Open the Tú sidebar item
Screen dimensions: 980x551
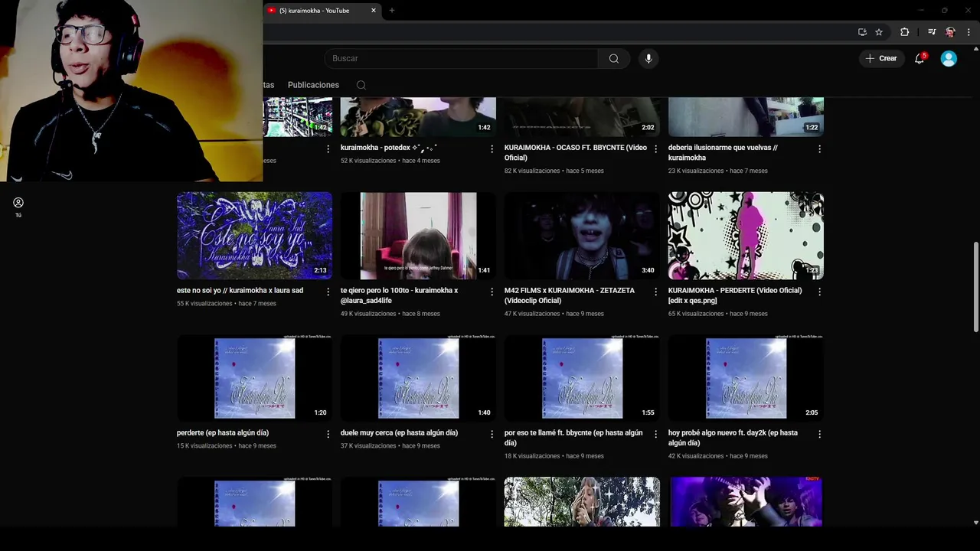(18, 207)
